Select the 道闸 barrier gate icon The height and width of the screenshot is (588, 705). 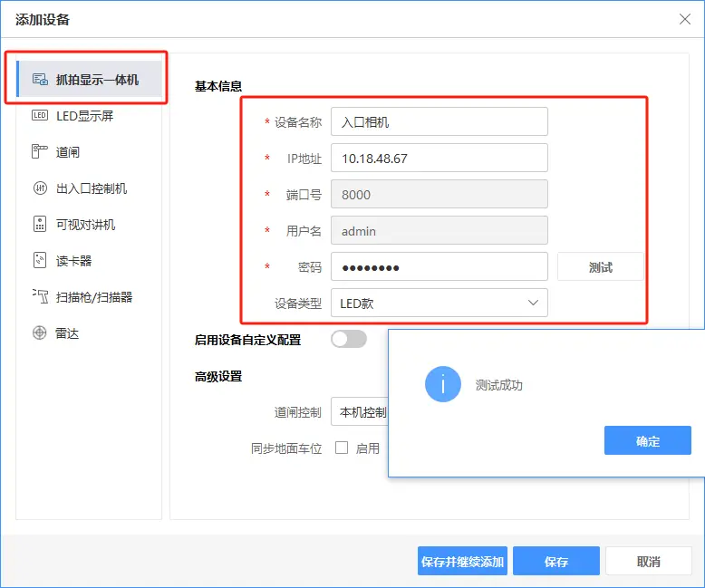pos(40,152)
